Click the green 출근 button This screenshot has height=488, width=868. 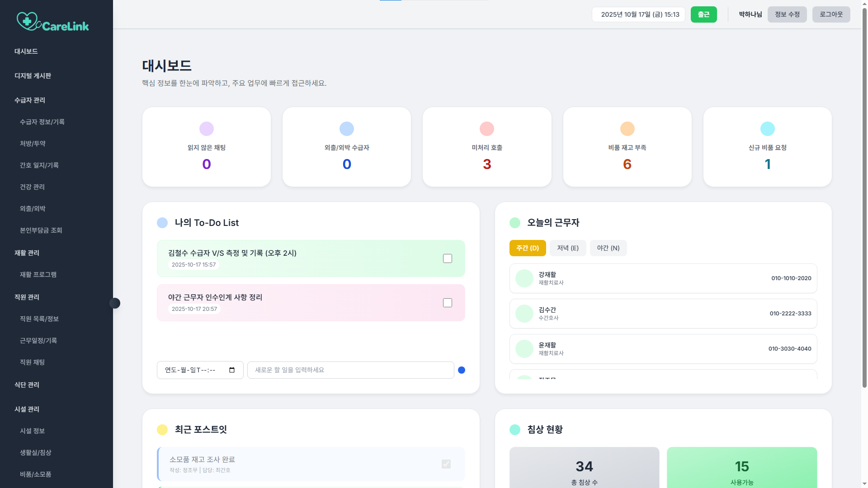pyautogui.click(x=704, y=14)
